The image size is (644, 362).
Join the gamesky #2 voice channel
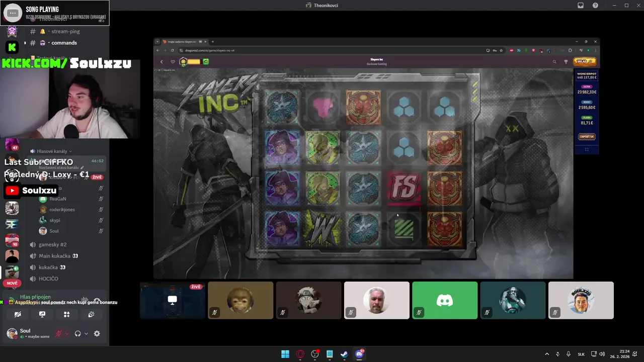click(x=53, y=244)
